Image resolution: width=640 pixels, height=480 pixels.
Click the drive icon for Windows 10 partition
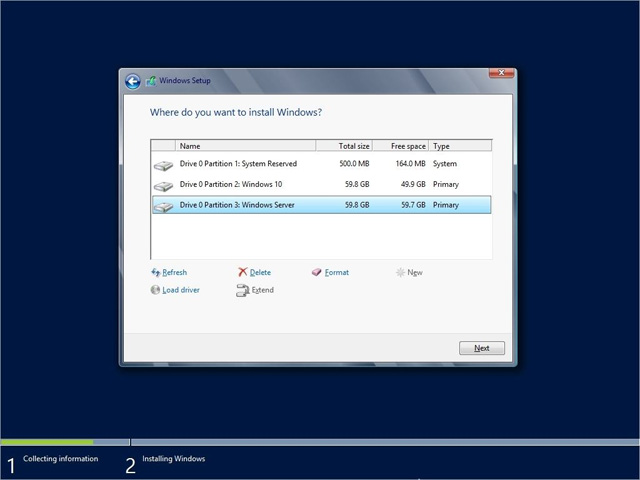coord(163,185)
